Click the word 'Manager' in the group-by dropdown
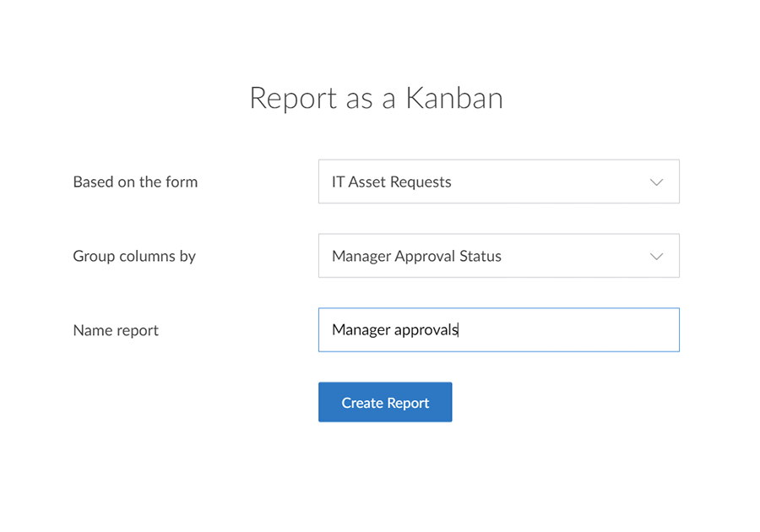 click(x=361, y=257)
